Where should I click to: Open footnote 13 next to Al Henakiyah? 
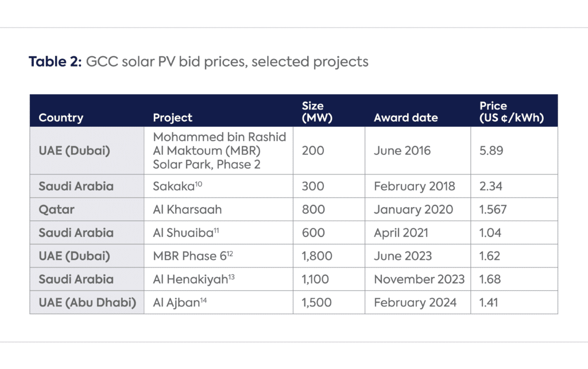231,276
